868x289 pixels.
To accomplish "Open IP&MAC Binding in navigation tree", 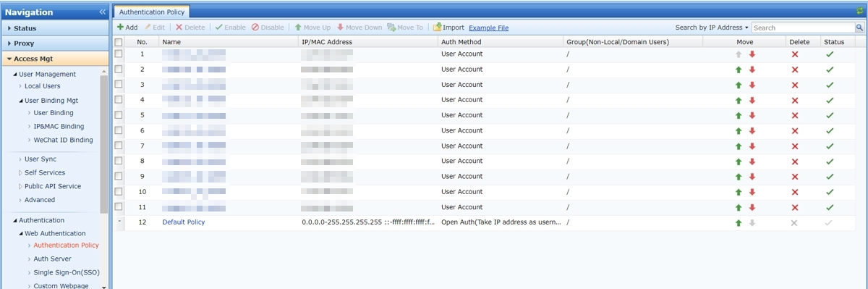I will pyautogui.click(x=59, y=127).
